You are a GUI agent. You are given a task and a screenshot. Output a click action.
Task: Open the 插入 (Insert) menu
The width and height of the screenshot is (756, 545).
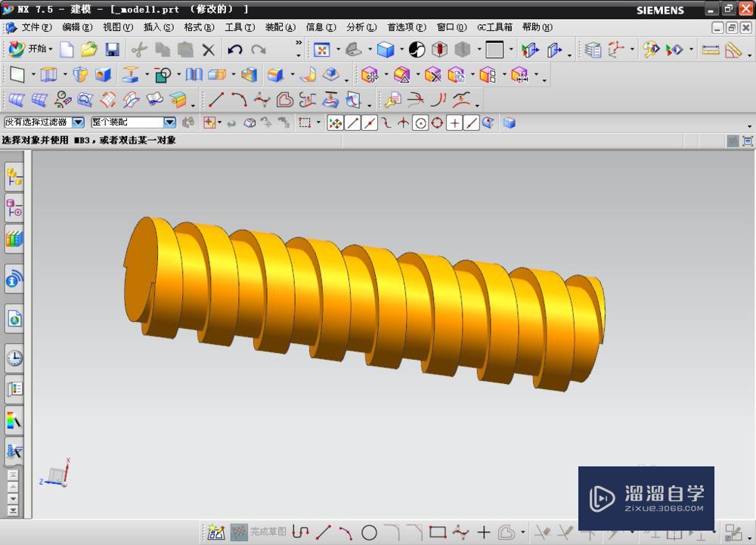[158, 27]
